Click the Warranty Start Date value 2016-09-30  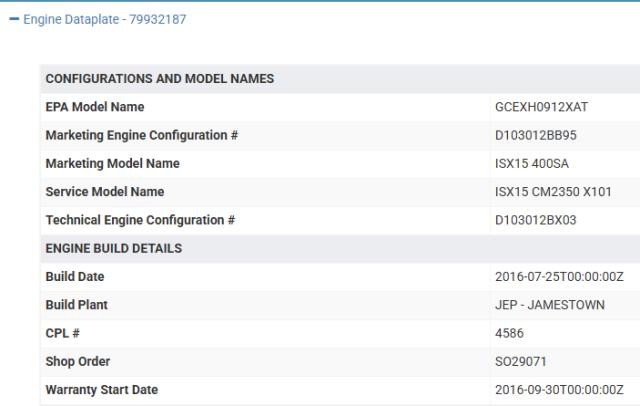[x=559, y=390]
